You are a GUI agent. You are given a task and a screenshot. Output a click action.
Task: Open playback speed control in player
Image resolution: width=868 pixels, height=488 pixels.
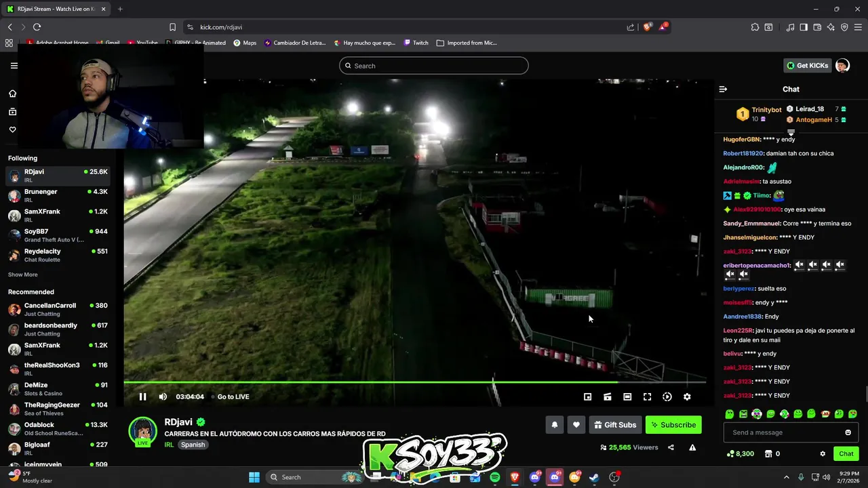tap(667, 396)
